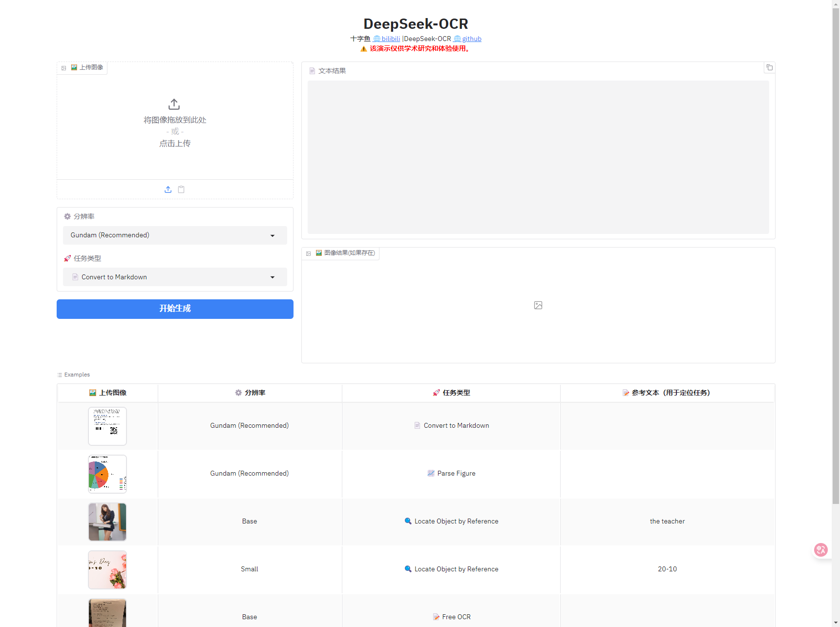Click the 文本结果 text output area
Viewport: 840px width, 627px height.
tap(538, 157)
